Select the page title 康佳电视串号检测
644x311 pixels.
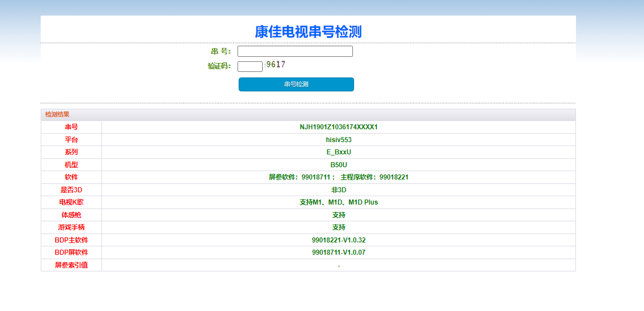pyautogui.click(x=308, y=32)
